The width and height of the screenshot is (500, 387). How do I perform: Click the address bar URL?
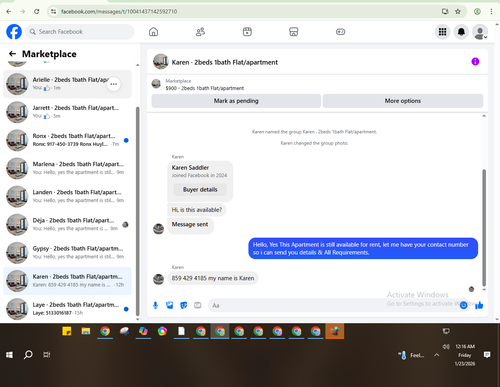119,12
